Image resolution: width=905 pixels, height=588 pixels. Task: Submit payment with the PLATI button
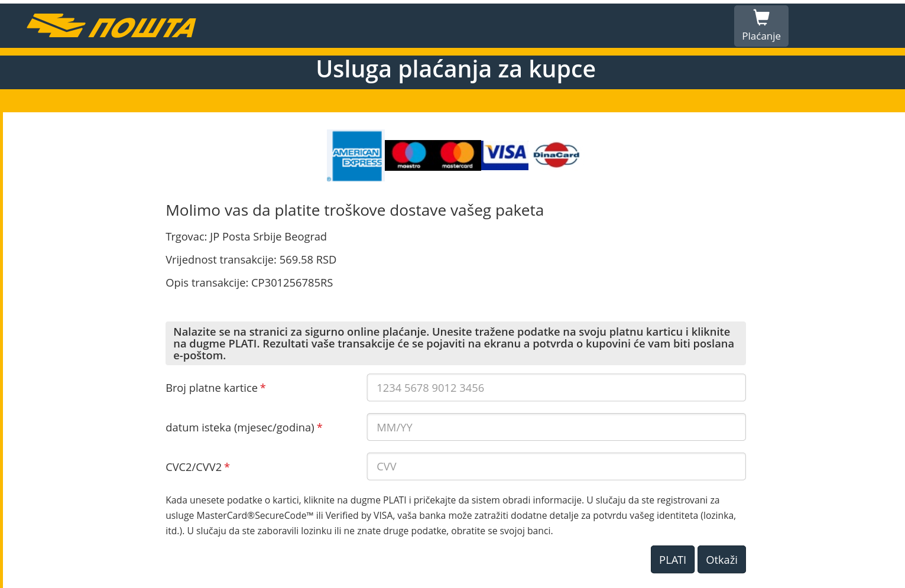click(x=673, y=560)
